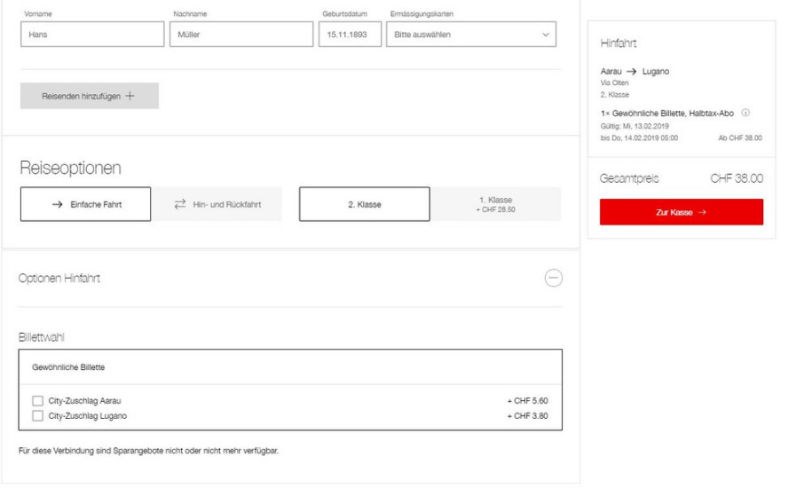
Task: Check City-Zuschlag Lugano
Action: click(38, 416)
